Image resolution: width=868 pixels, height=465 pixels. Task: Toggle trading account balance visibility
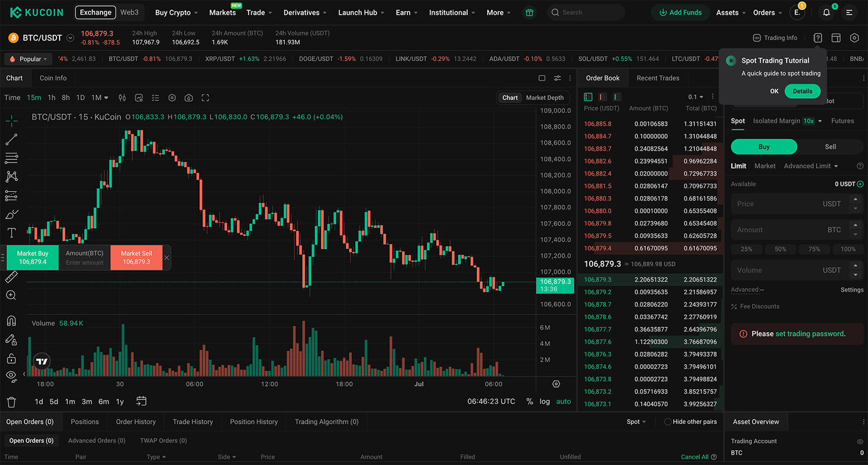click(x=860, y=442)
